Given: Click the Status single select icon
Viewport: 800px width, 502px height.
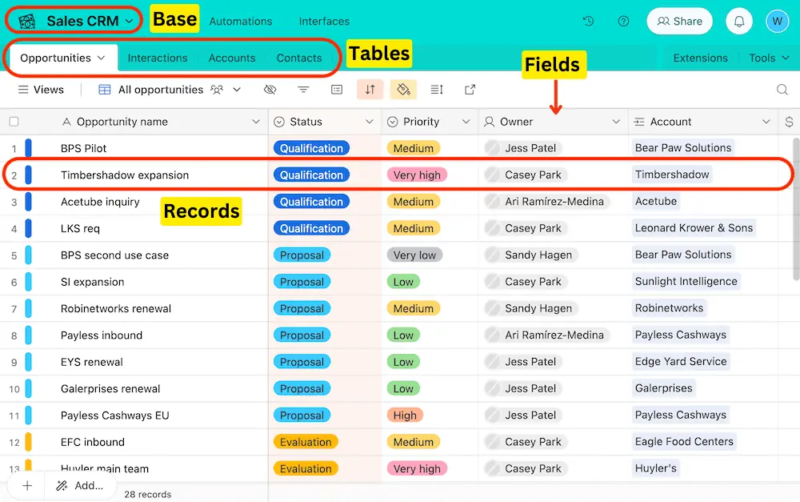Looking at the screenshot, I should click(279, 122).
